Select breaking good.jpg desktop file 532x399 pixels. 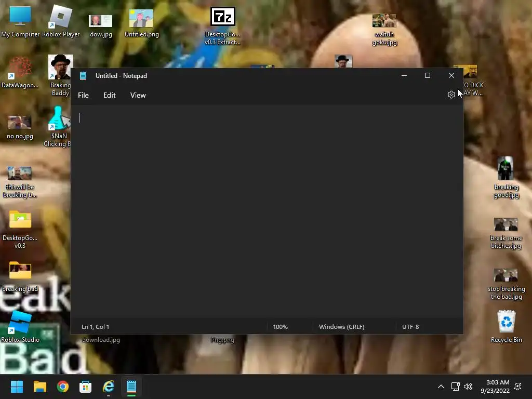[506, 177]
